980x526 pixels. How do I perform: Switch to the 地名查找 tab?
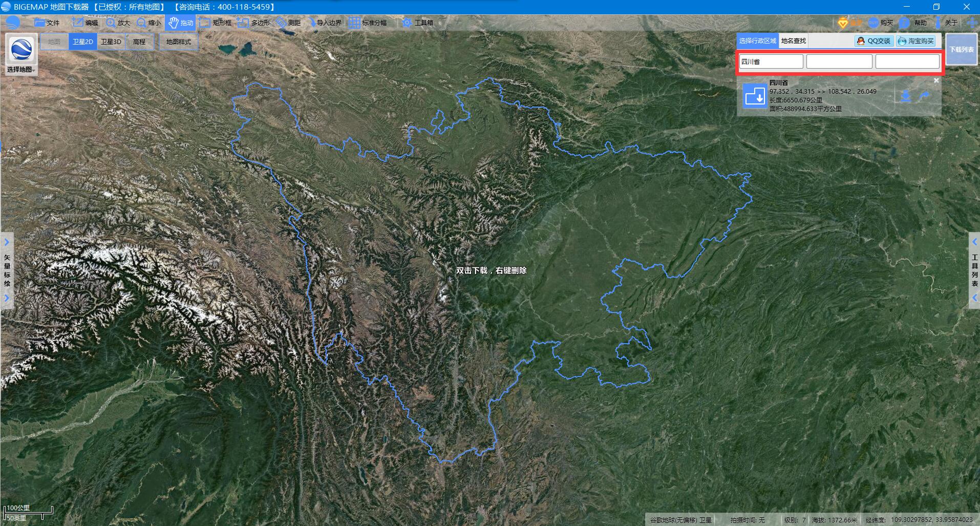(794, 41)
